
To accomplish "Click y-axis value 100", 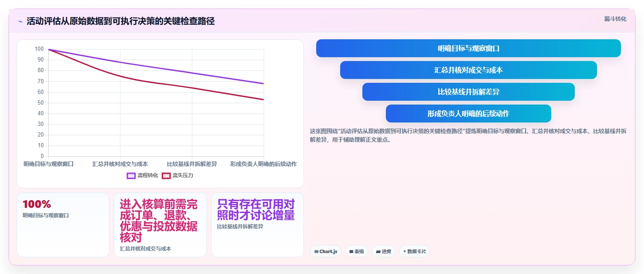I will [x=39, y=49].
